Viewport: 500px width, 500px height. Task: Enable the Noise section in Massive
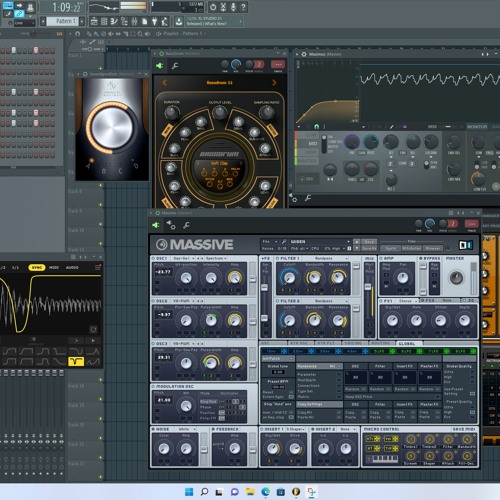click(x=154, y=429)
